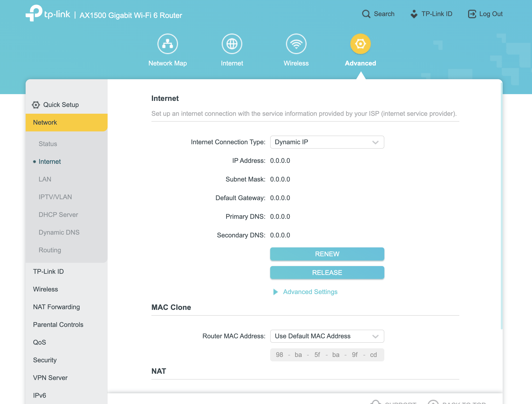Open the Internet globe icon tab
Viewport: 532px width, 404px height.
tap(232, 44)
